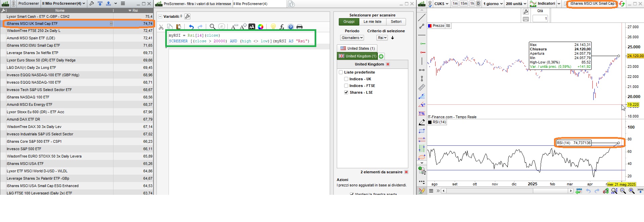Open help with blue question mark

291,27
